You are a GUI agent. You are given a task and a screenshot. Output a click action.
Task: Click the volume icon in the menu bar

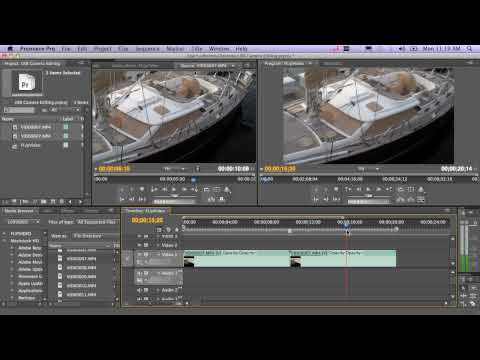point(402,49)
